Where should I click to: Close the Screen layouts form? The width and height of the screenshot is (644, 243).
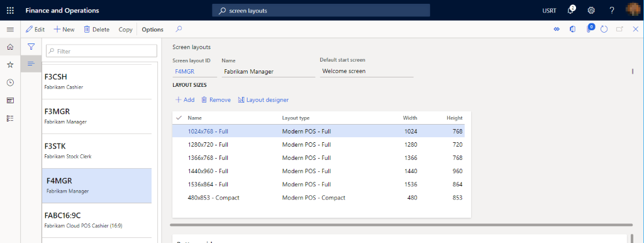click(635, 29)
